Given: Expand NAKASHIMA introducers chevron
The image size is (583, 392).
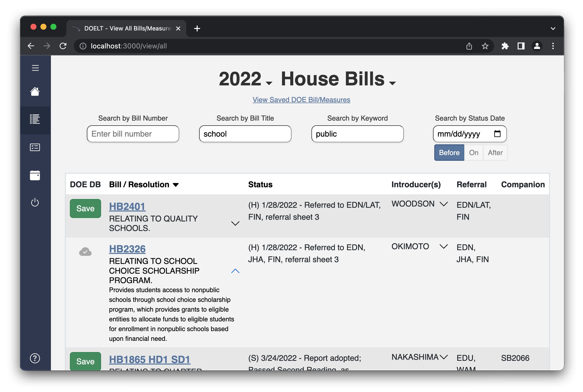Looking at the screenshot, I should pyautogui.click(x=443, y=357).
